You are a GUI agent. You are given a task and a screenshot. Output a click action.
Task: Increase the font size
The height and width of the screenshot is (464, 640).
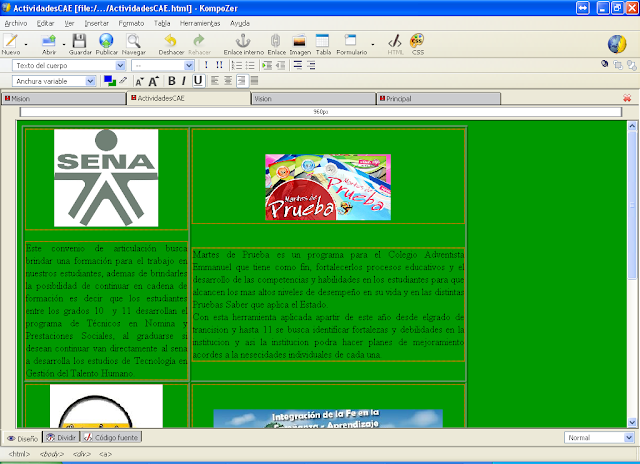point(153,81)
